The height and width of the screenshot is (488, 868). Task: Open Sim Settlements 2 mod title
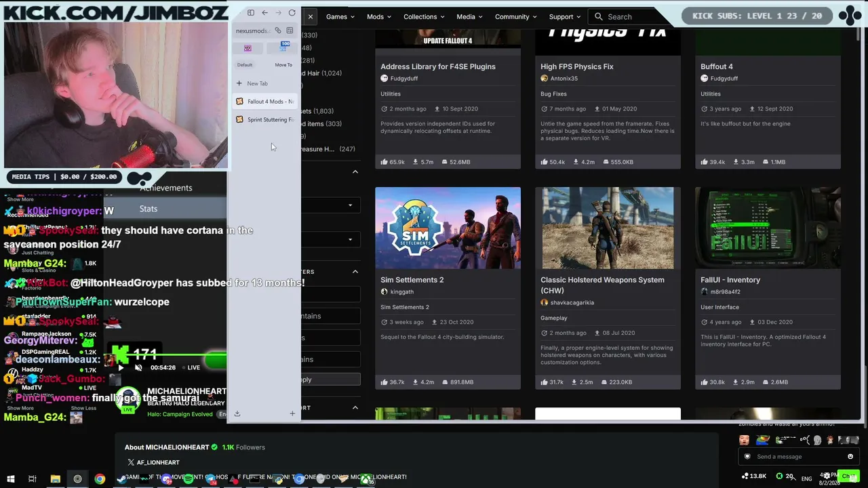click(x=412, y=280)
